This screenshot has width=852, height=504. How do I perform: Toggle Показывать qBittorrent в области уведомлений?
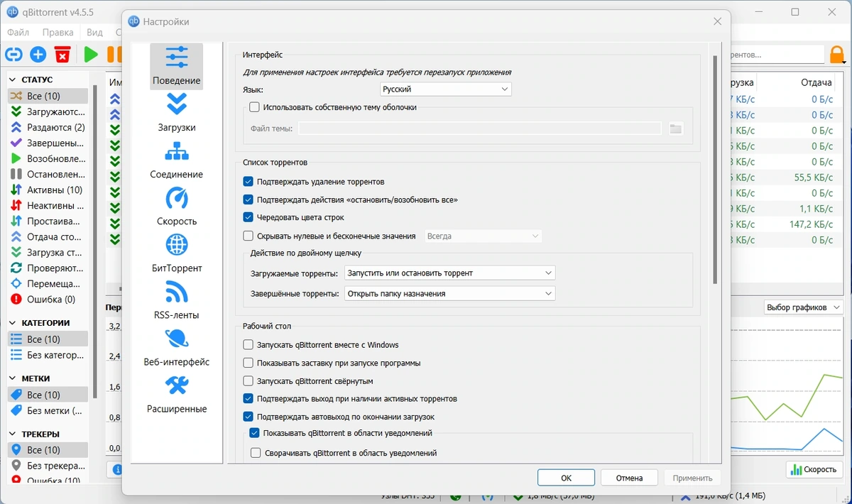pos(254,433)
